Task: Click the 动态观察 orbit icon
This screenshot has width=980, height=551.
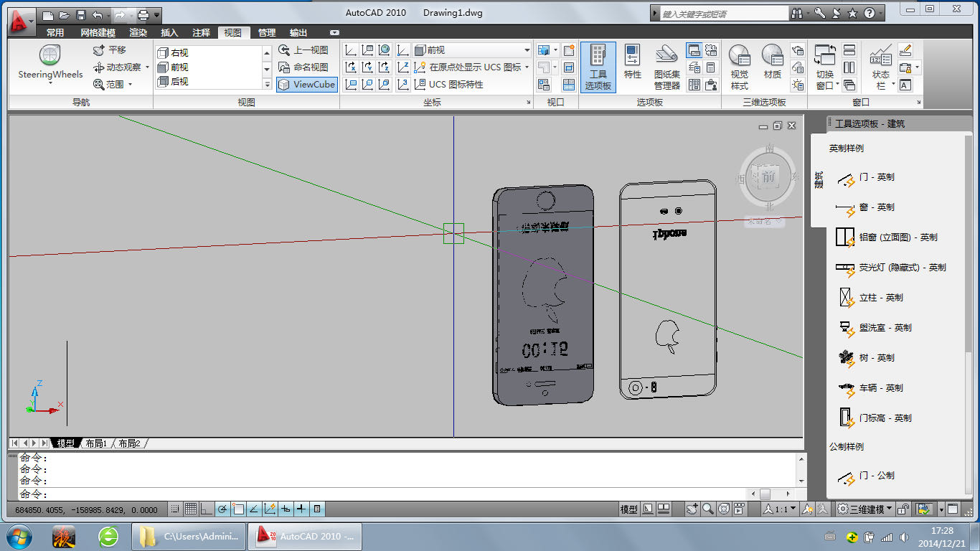Action: [x=99, y=67]
